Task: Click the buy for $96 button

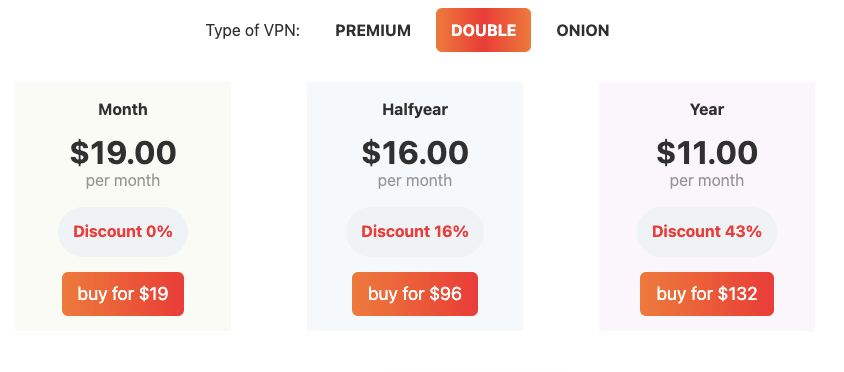Action: 414,294
